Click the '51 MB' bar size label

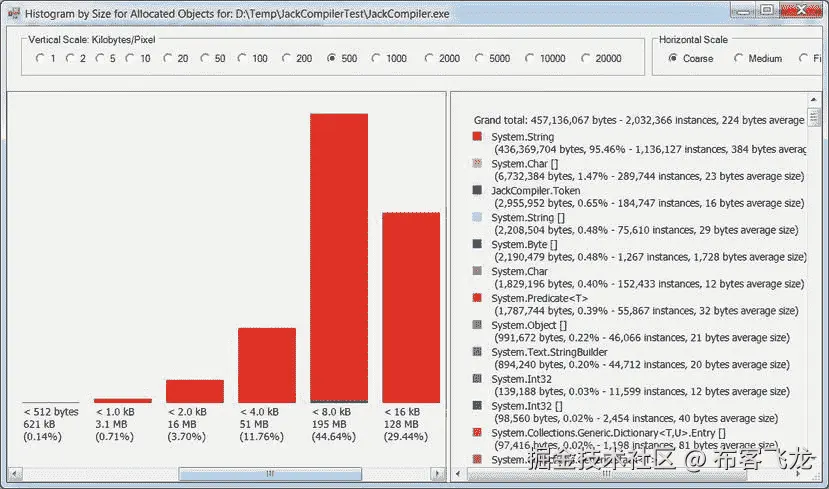tap(254, 425)
